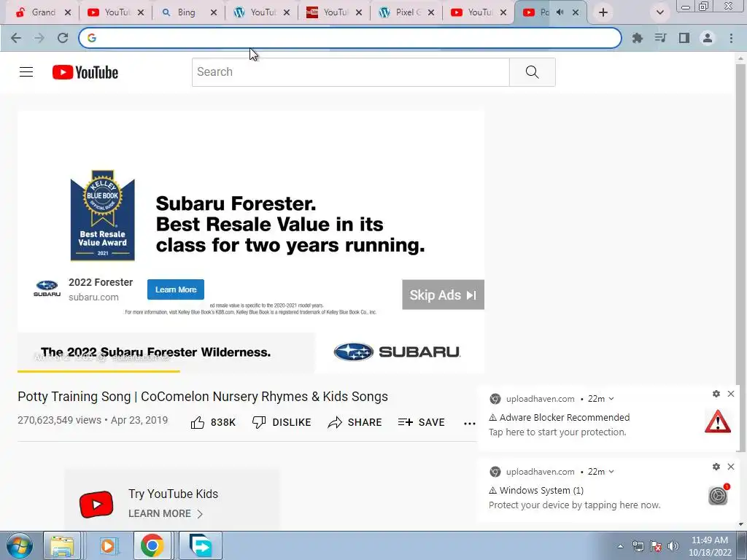
Task: Close the Adware Blocker notification
Action: click(x=731, y=394)
